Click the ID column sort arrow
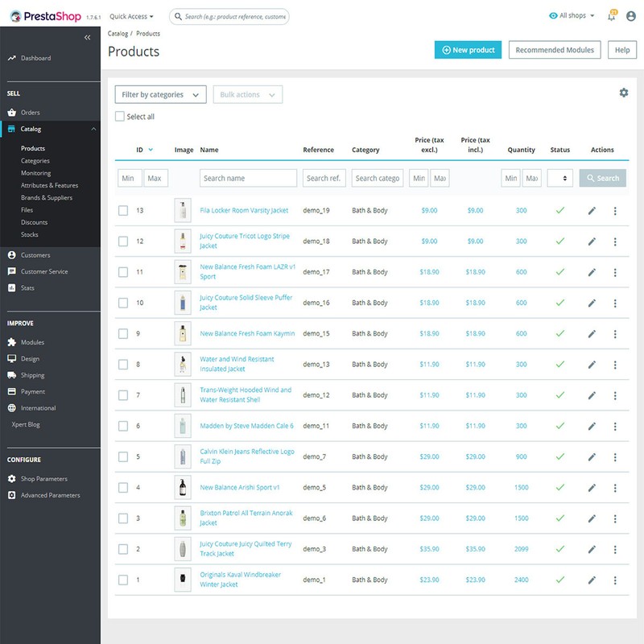Viewport: 644px width, 644px height. 151,150
